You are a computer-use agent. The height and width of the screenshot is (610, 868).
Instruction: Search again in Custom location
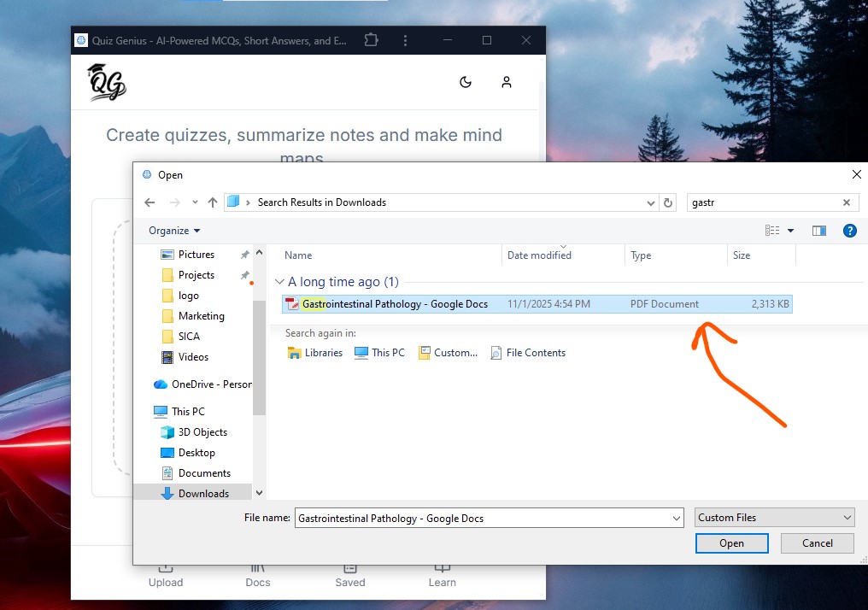(x=448, y=353)
